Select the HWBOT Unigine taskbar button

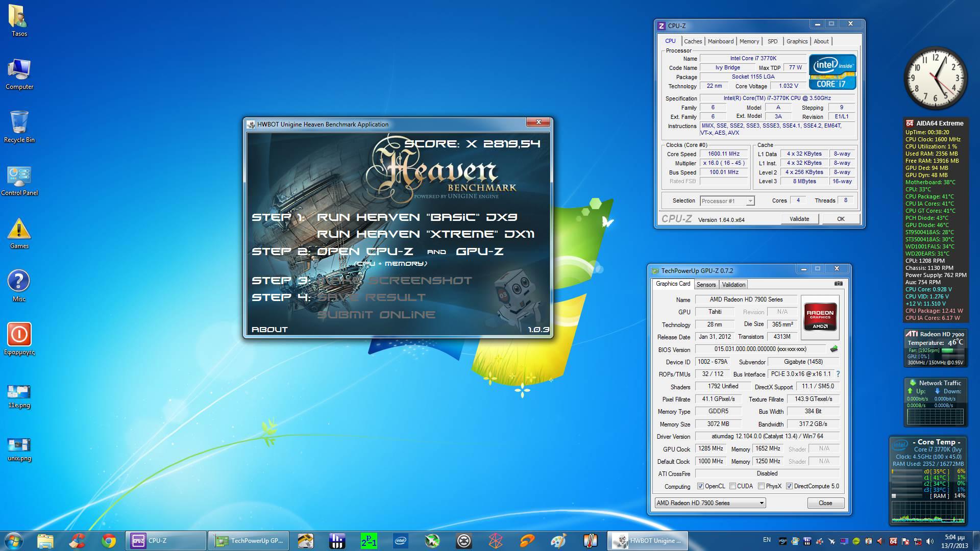coord(648,540)
